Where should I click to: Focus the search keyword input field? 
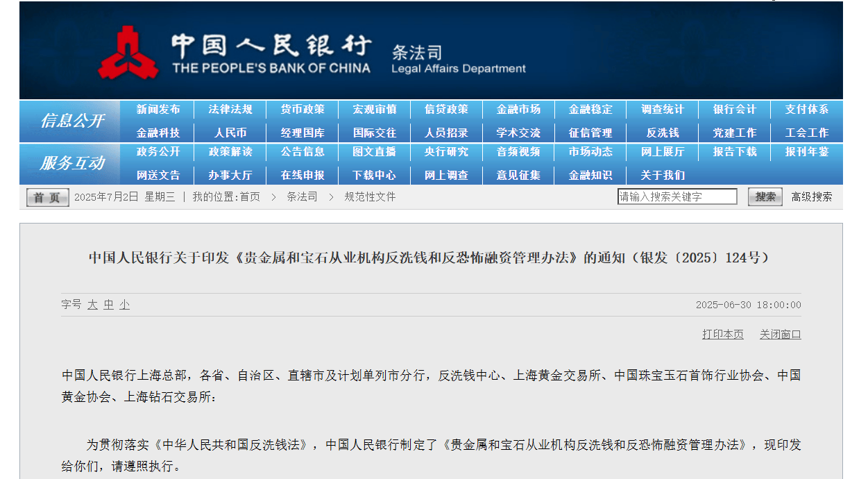coord(677,196)
